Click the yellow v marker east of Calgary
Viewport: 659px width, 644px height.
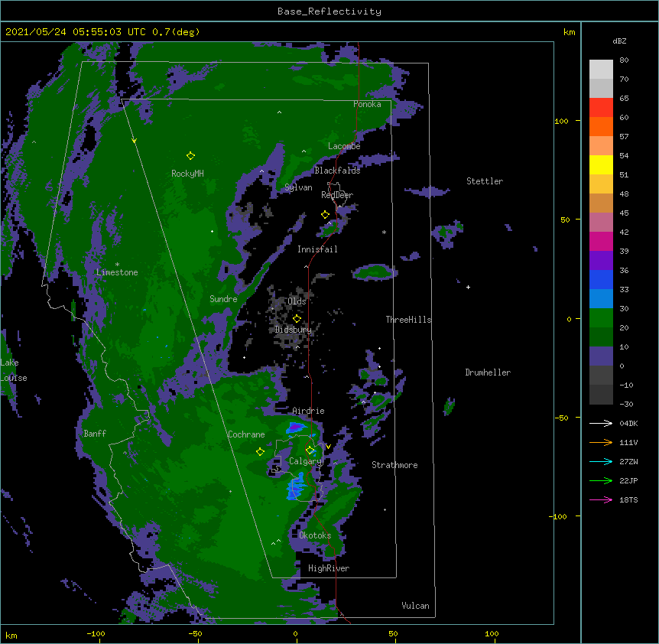pos(328,447)
